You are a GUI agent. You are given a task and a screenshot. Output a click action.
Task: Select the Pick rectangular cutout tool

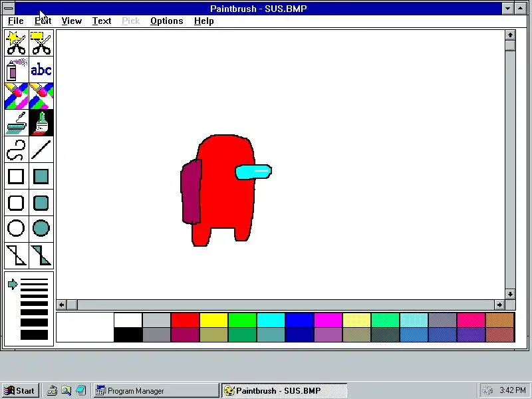[x=41, y=43]
